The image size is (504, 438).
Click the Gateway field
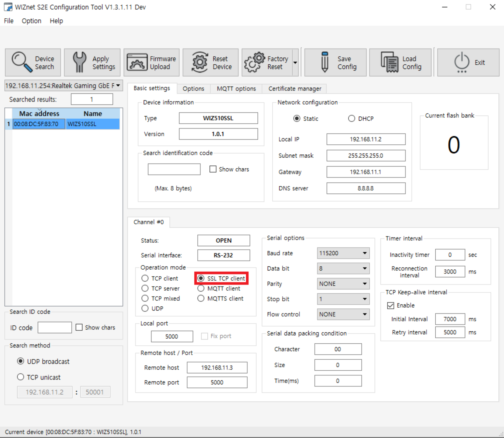366,172
